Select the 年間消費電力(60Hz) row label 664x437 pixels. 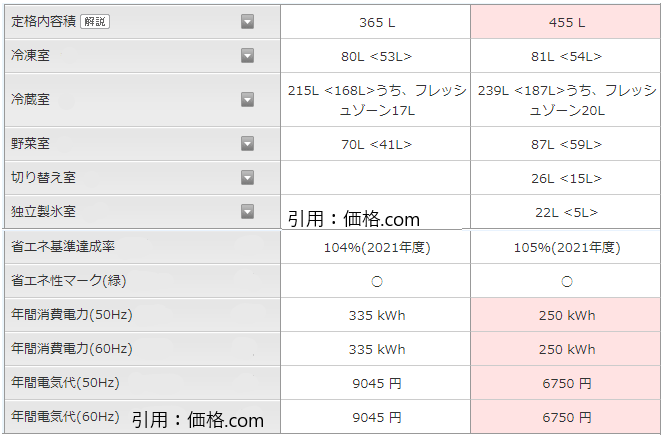point(72,349)
